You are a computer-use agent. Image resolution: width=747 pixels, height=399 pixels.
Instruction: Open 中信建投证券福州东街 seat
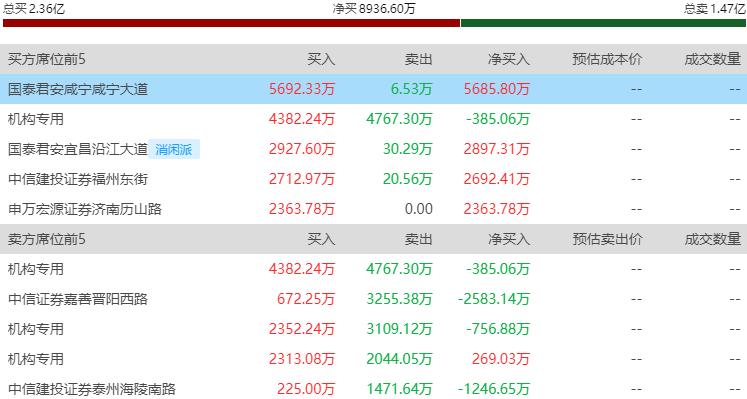click(x=78, y=179)
